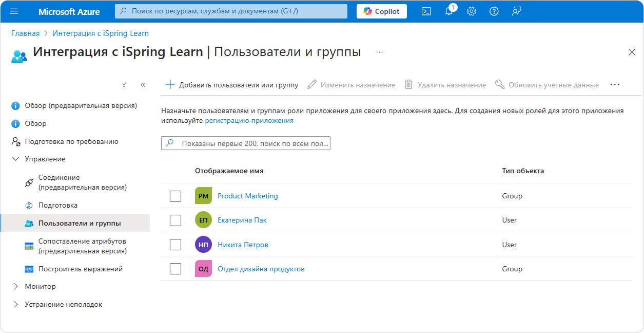Open the portal settings gear
Viewport: 644px width, 333px height.
click(471, 11)
